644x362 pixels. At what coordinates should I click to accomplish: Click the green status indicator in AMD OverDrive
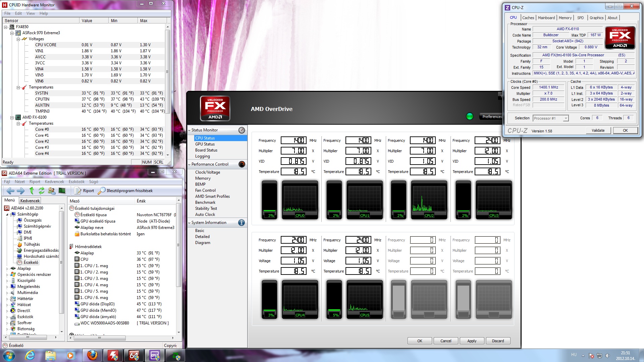tap(470, 116)
